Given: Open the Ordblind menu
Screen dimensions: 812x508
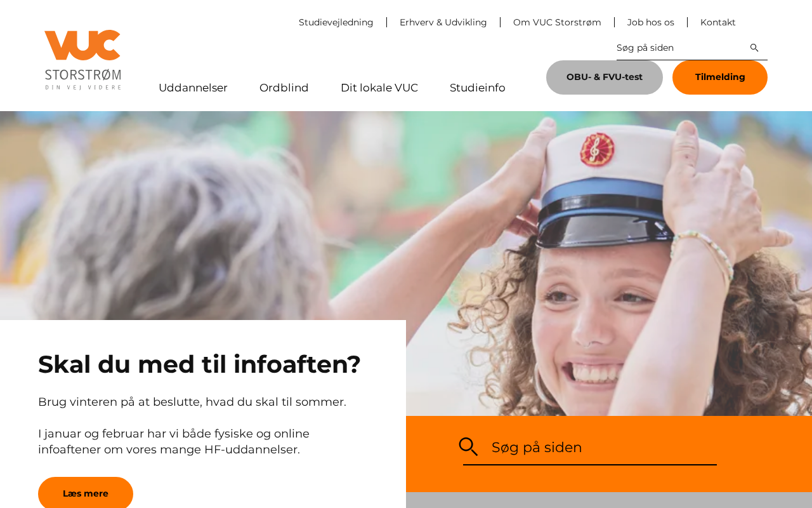Looking at the screenshot, I should [284, 88].
